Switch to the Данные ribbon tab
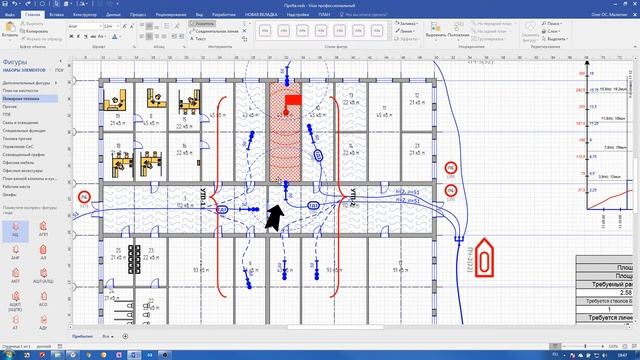Screen dimensions: 640x360 (113, 14)
